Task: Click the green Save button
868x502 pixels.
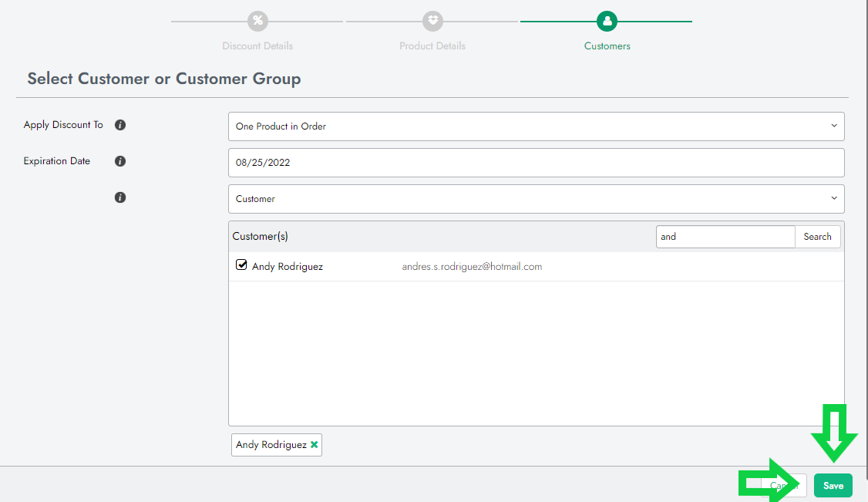Action: [x=833, y=486]
